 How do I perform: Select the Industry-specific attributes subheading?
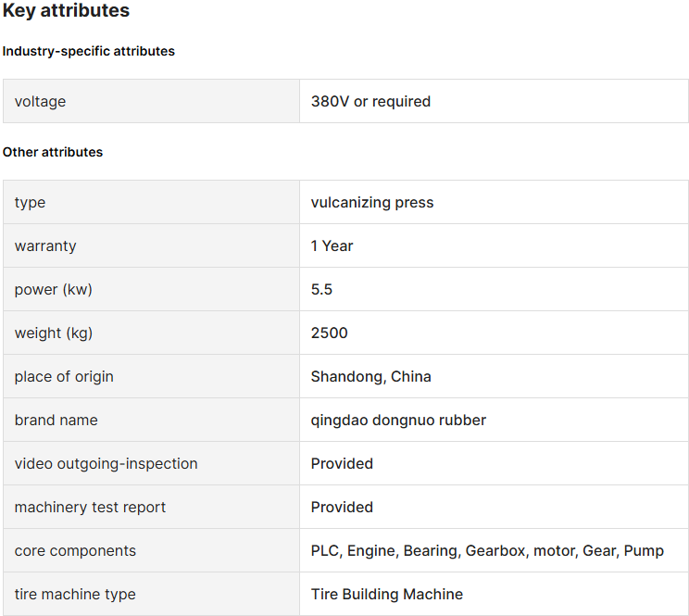[x=89, y=51]
